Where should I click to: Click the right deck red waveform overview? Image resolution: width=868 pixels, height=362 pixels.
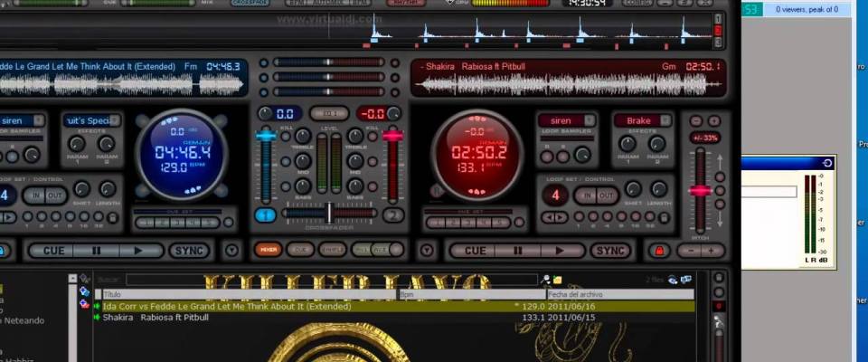[569, 85]
